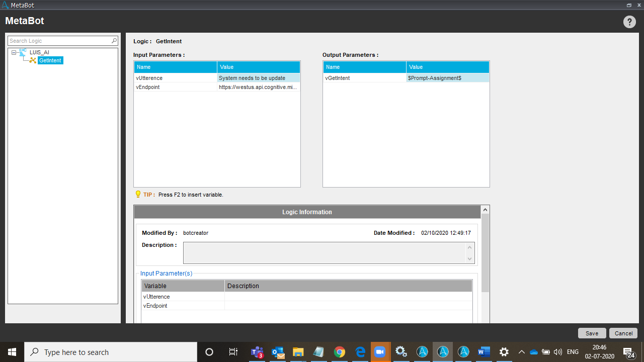Open Microsoft Word from the taskbar
Viewport: 644px width, 362px height.
click(484, 352)
